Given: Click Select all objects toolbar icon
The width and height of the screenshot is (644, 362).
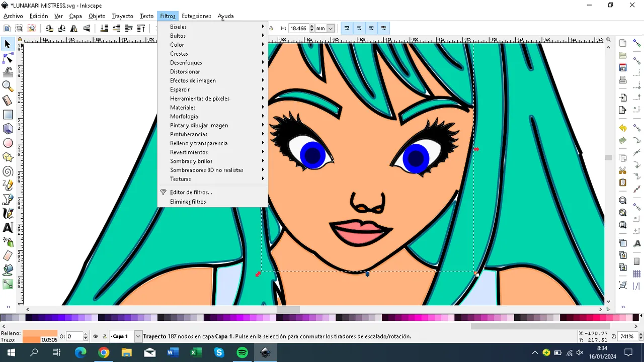Looking at the screenshot, I should [x=7, y=29].
